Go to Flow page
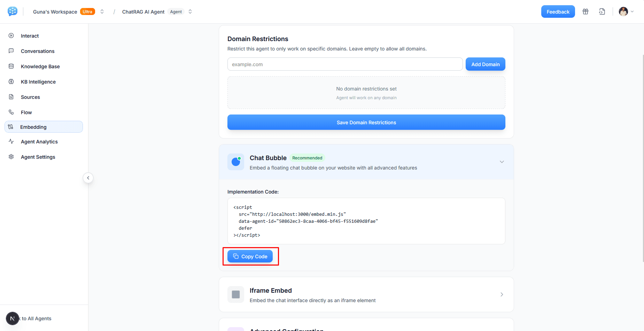This screenshot has height=331, width=644. tap(44, 112)
